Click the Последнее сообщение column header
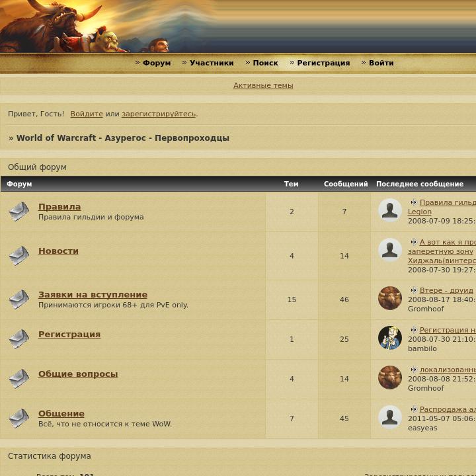The image size is (476, 476). (420, 184)
